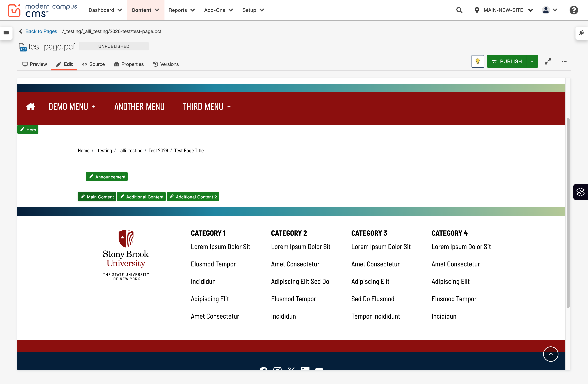Click the home icon in red menu bar
Screen dimensions: 588x384
coord(30,106)
